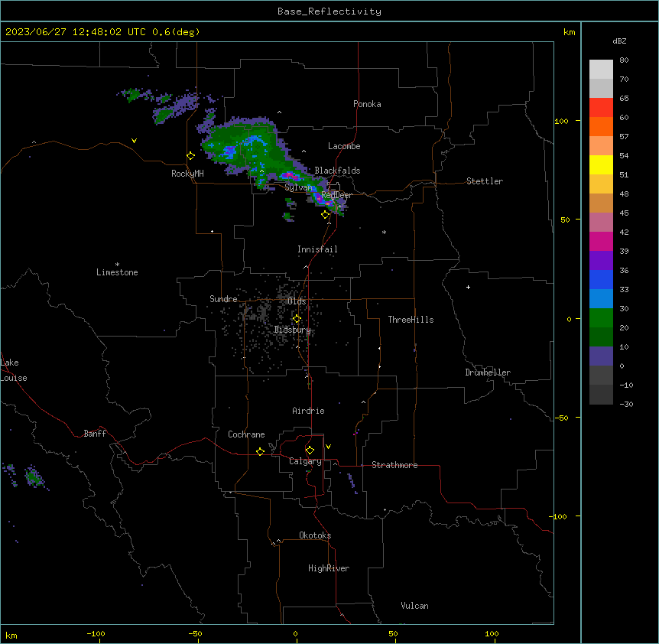Screen dimensions: 659x644
Task: Click the Vulcan city label
Action: pos(414,606)
